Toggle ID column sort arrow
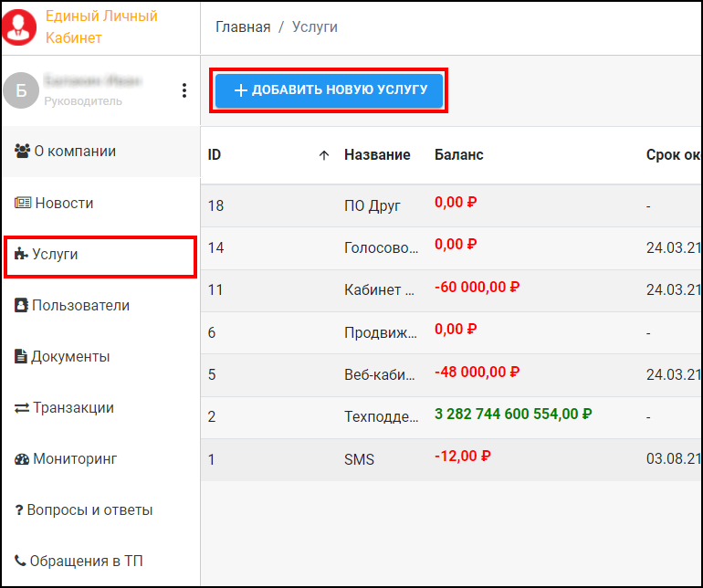 point(323,155)
